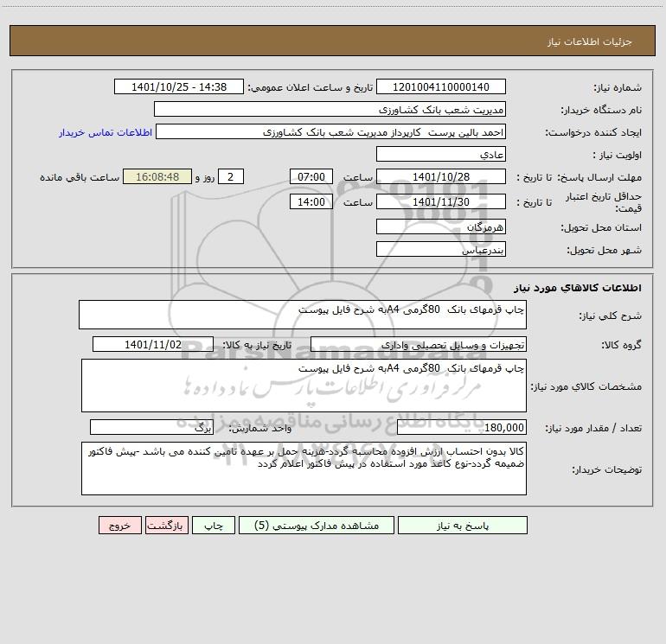Click the label شرح کلی نیاز
Screen dimensions: 666x644
[x=611, y=316]
